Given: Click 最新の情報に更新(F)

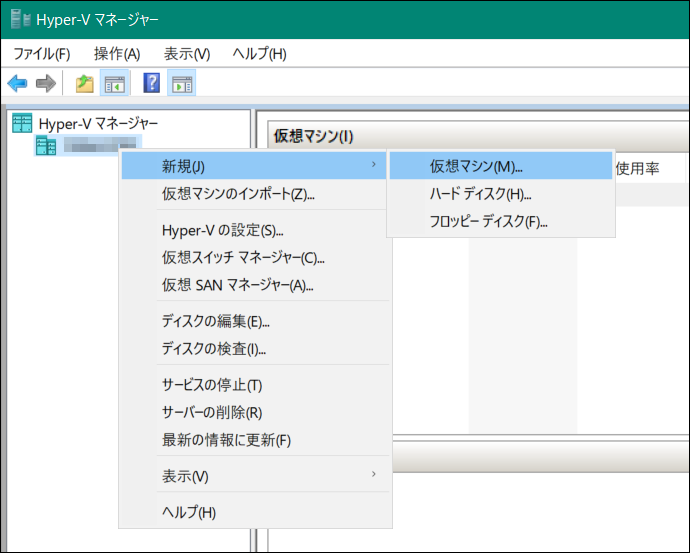Looking at the screenshot, I should pos(254,440).
